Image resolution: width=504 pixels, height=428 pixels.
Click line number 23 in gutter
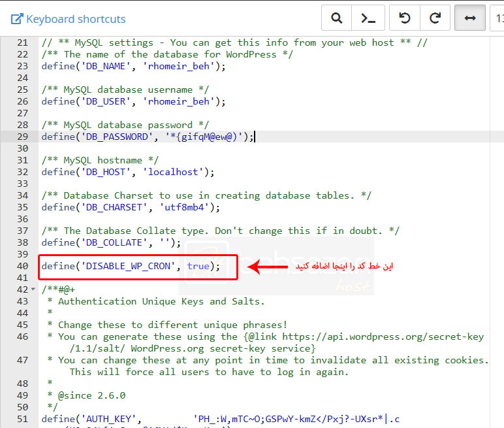[x=22, y=66]
